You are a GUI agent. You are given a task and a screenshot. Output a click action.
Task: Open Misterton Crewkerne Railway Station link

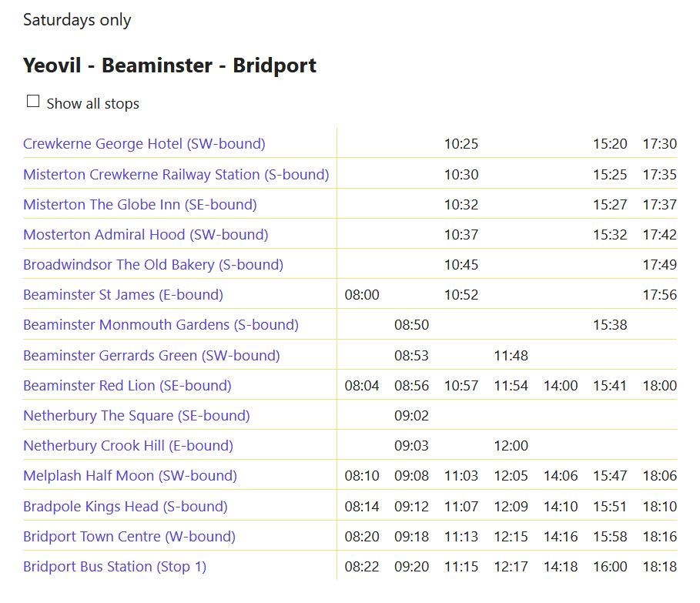coord(176,175)
